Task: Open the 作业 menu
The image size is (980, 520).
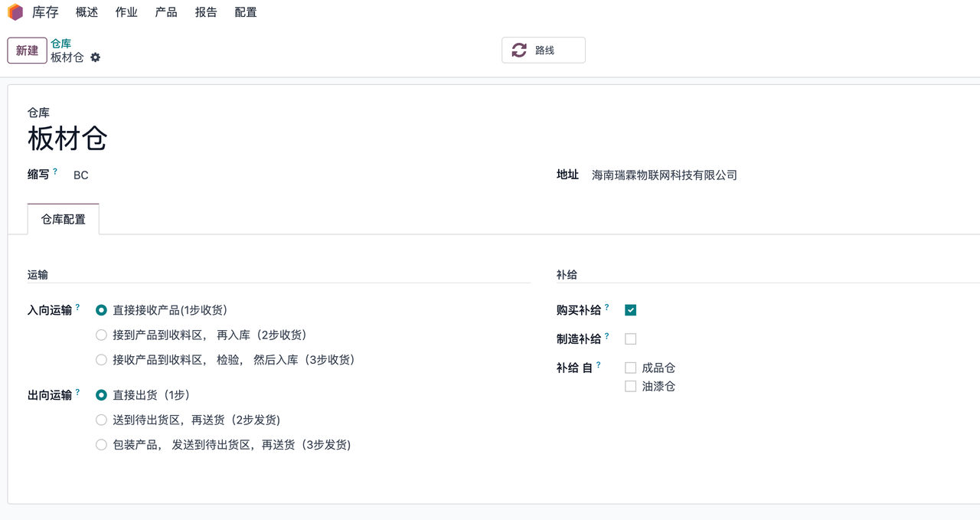Action: point(126,12)
